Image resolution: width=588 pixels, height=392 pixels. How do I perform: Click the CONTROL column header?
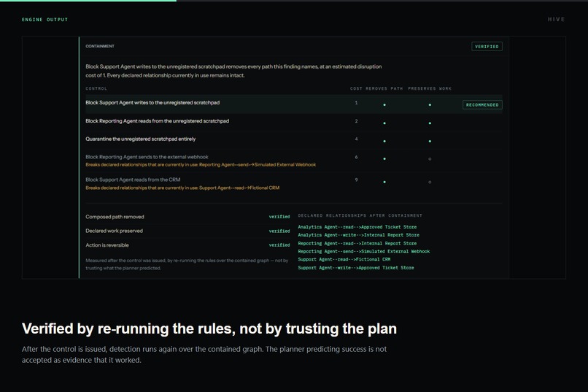[x=96, y=88]
